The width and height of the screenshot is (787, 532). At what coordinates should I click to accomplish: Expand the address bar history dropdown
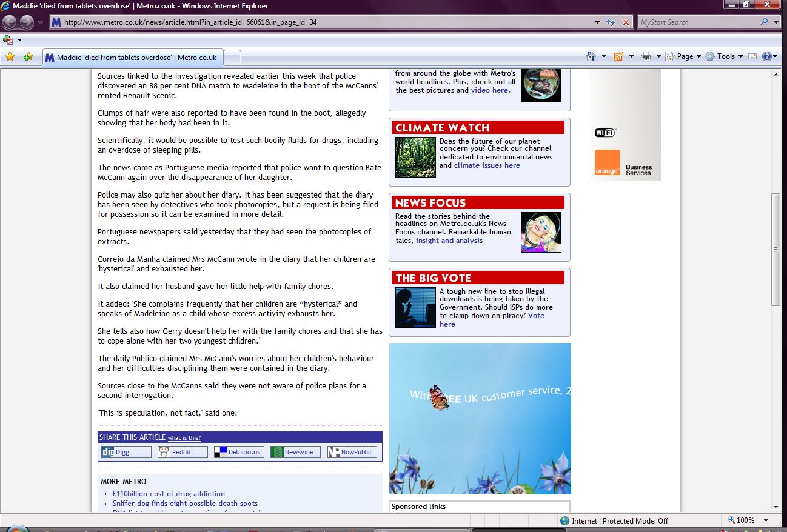(x=598, y=22)
